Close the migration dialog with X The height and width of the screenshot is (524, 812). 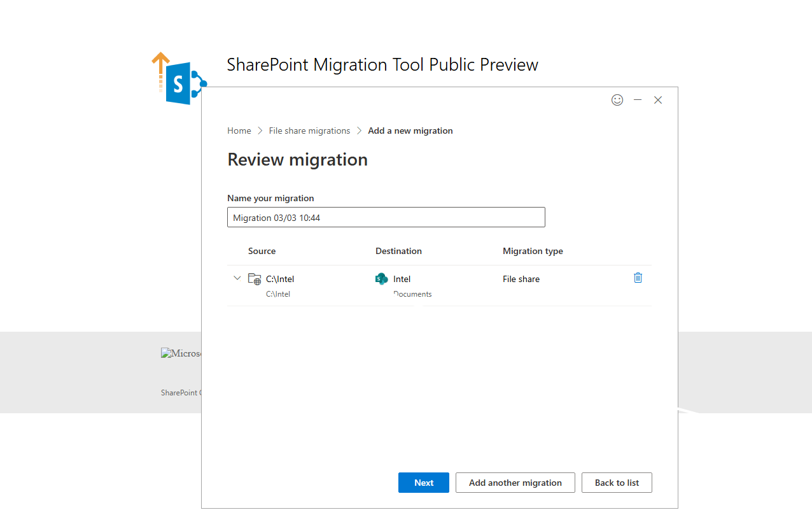[x=658, y=100]
